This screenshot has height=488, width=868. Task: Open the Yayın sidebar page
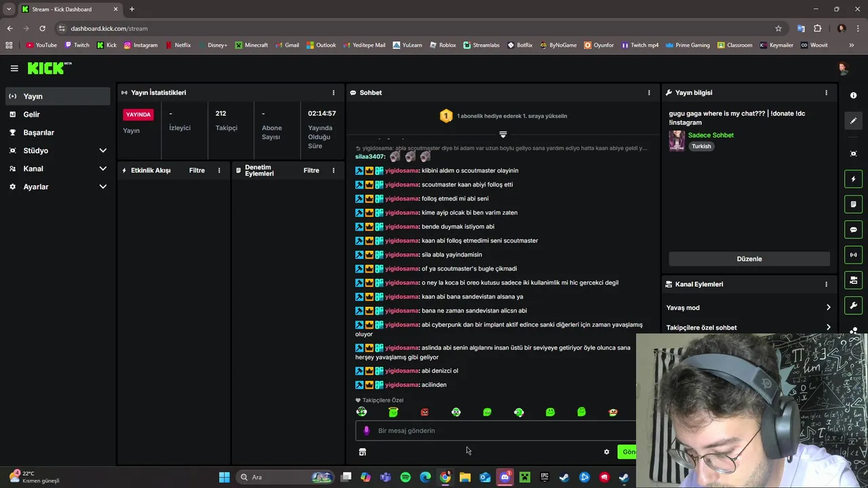[x=58, y=96]
